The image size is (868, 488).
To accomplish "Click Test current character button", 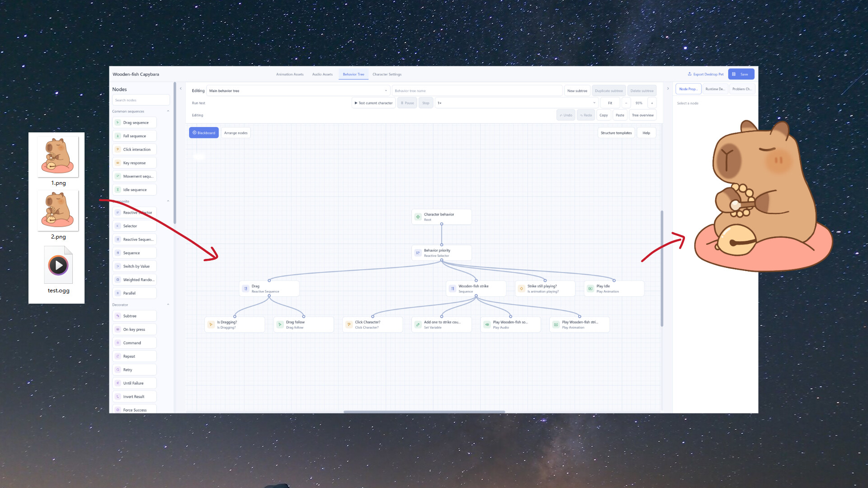I will pos(373,103).
